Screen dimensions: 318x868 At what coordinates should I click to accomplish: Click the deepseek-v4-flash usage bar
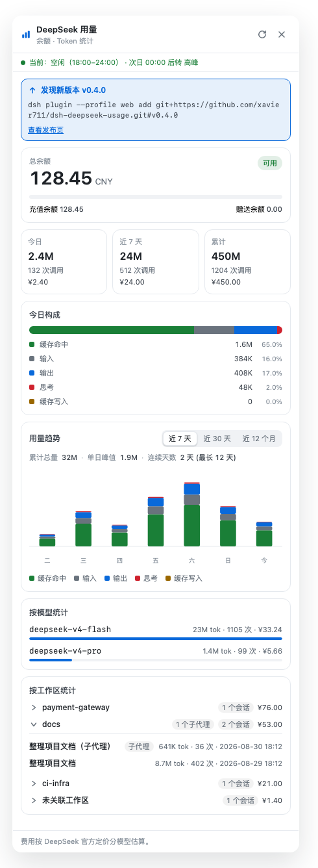156,639
